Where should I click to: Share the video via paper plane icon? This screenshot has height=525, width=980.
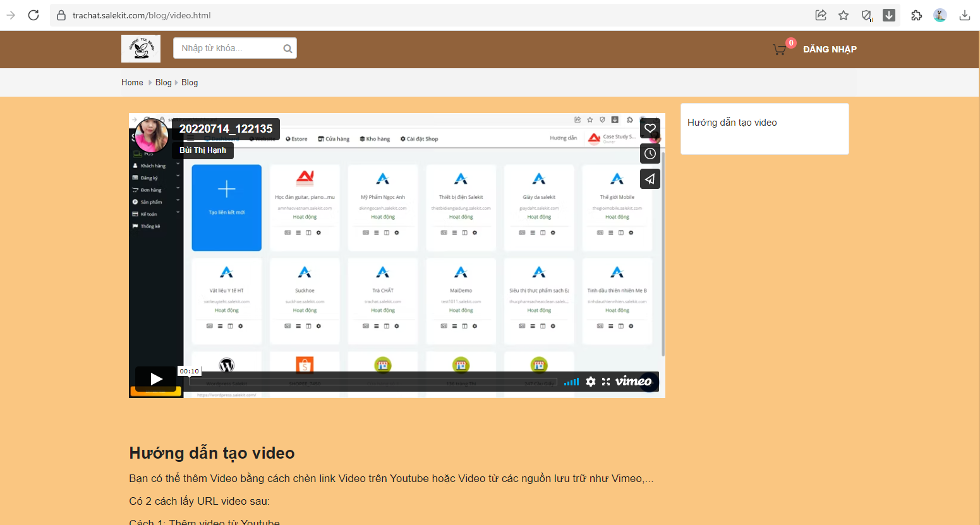(x=650, y=179)
